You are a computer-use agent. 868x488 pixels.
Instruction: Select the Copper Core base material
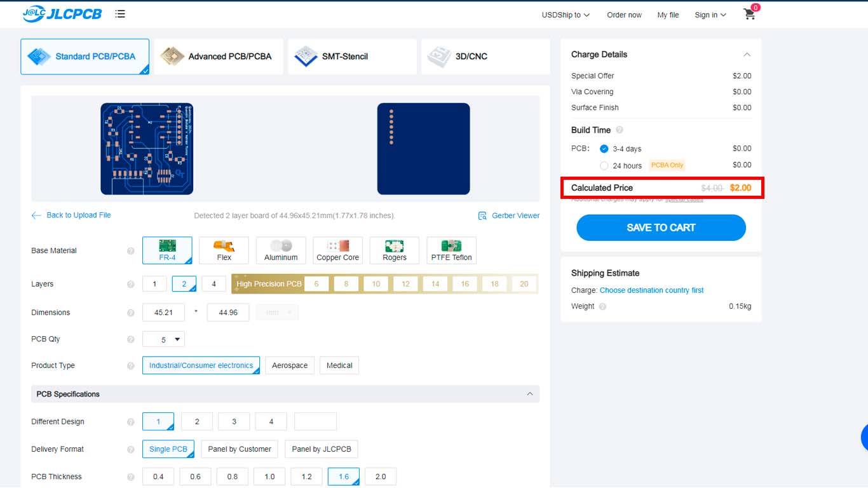pos(337,250)
